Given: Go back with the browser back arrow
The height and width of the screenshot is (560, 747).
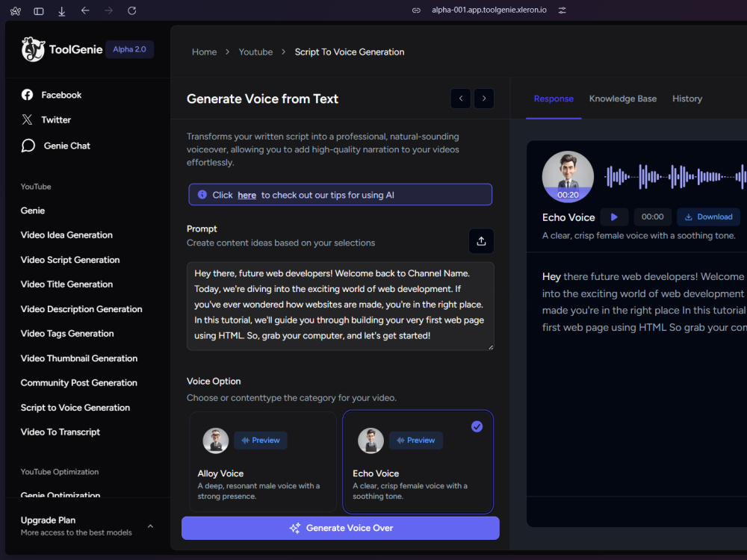Looking at the screenshot, I should click(x=85, y=10).
